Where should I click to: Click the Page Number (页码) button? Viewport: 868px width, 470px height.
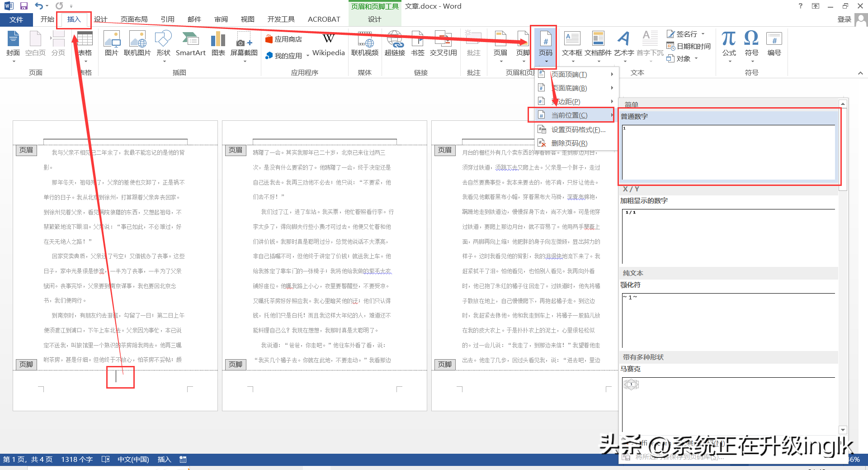pyautogui.click(x=546, y=47)
